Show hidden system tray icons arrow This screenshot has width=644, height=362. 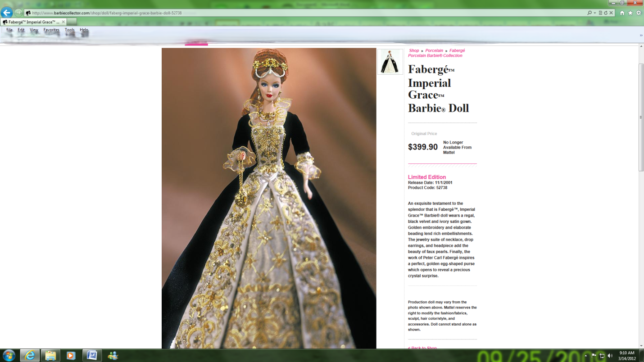(586, 356)
